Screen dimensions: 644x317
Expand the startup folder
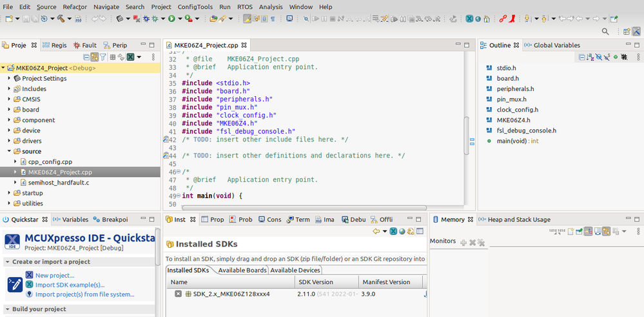[x=9, y=193]
